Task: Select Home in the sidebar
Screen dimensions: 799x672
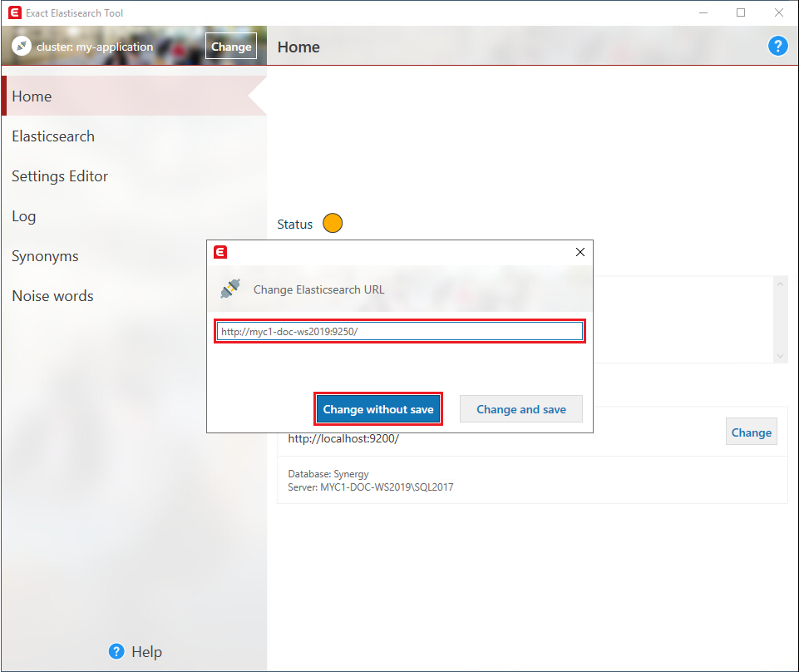Action: point(32,96)
